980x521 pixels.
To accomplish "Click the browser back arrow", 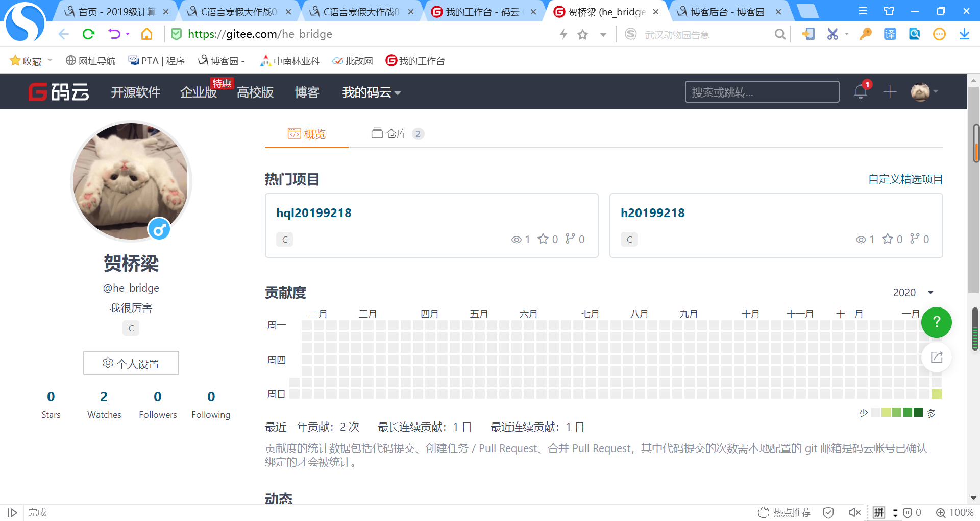I will [x=63, y=34].
